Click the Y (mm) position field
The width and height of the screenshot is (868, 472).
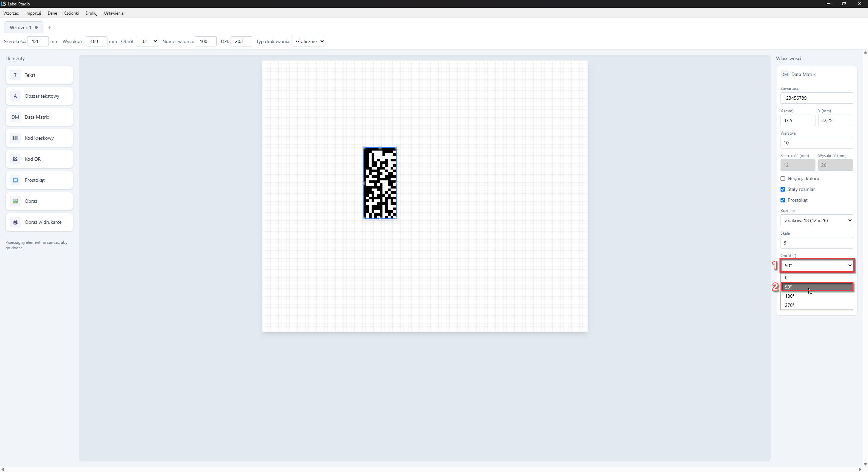[x=835, y=120]
